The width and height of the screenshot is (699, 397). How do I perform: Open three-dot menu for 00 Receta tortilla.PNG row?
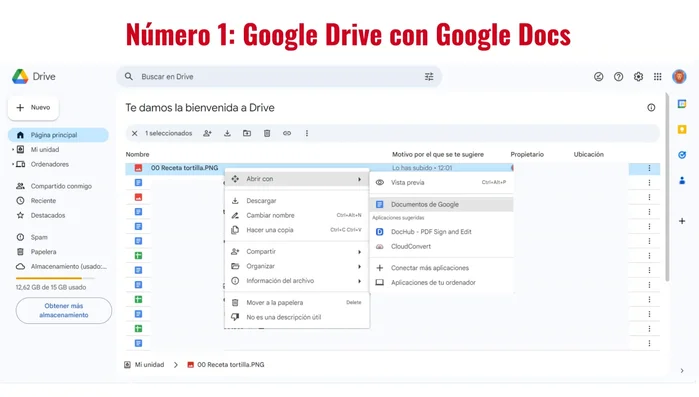coord(649,168)
